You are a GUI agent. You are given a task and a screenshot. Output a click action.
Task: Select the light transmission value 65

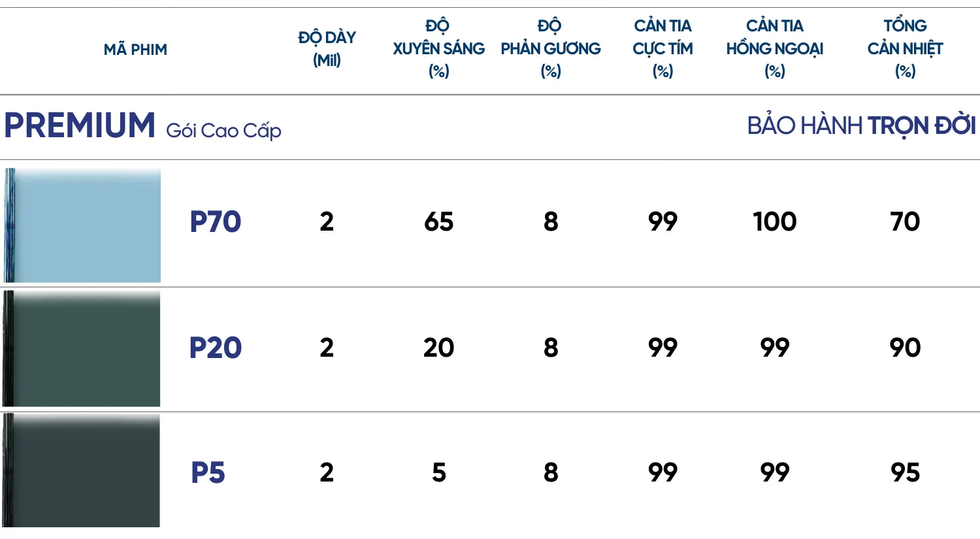click(x=438, y=222)
